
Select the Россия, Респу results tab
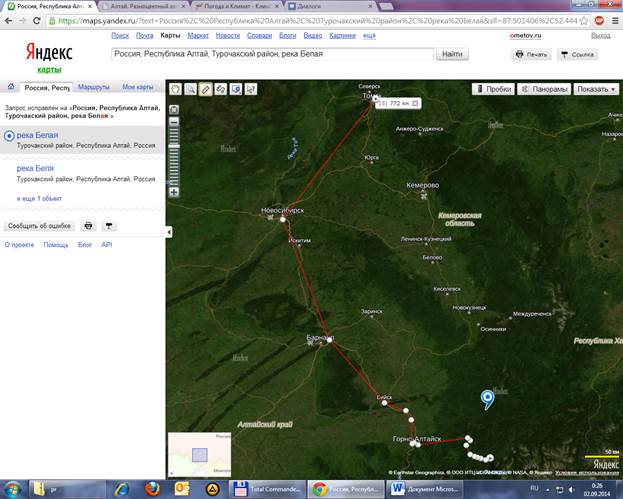pyautogui.click(x=47, y=87)
